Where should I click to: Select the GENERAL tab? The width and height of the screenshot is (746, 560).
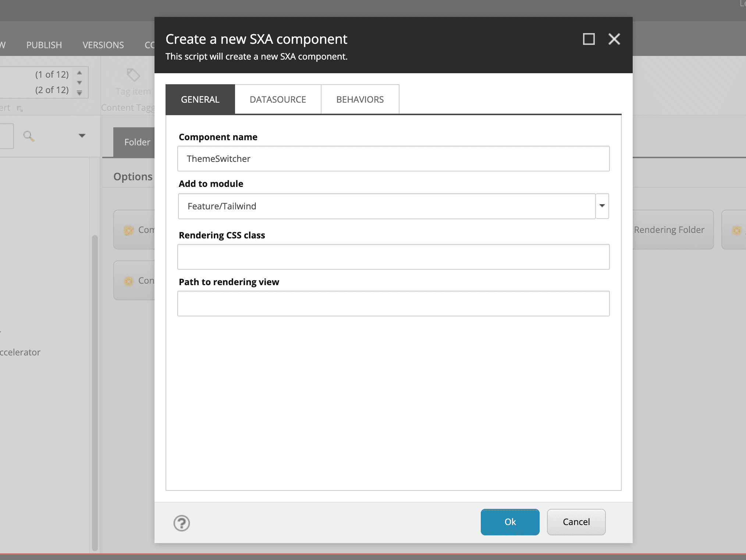(200, 99)
